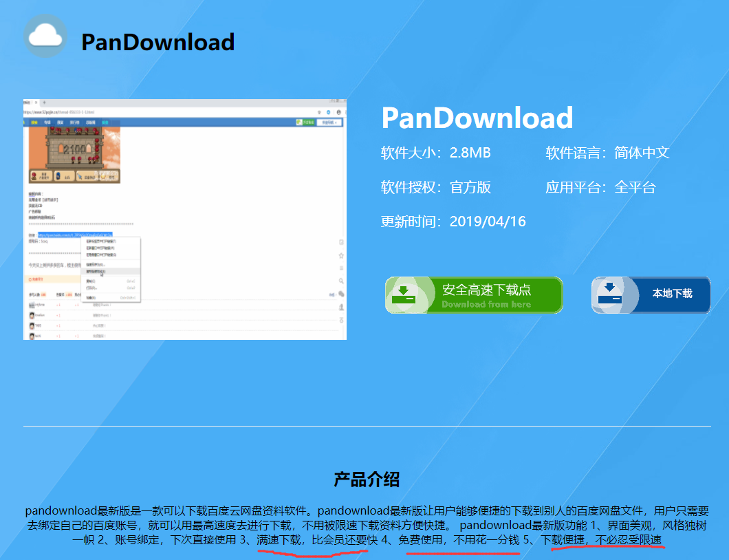Image resolution: width=729 pixels, height=560 pixels.
Task: Click the 软件大小: 2.8MB text
Action: [435, 153]
